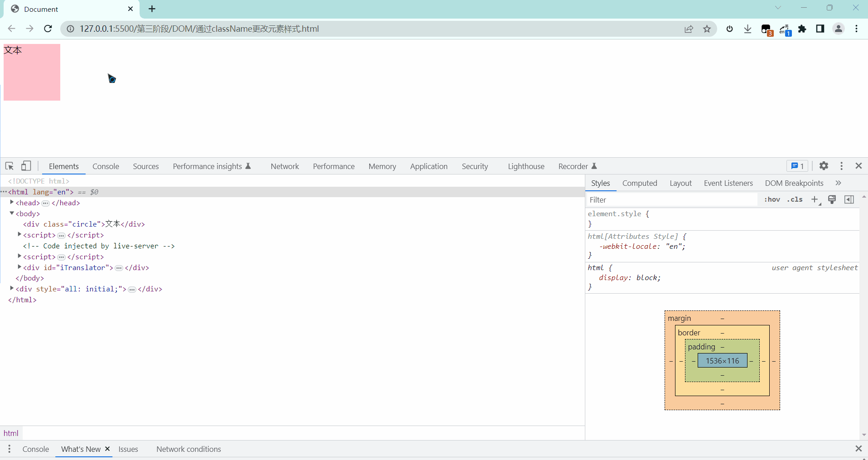Add a new style rule plus icon
The image size is (868, 460).
pos(815,199)
